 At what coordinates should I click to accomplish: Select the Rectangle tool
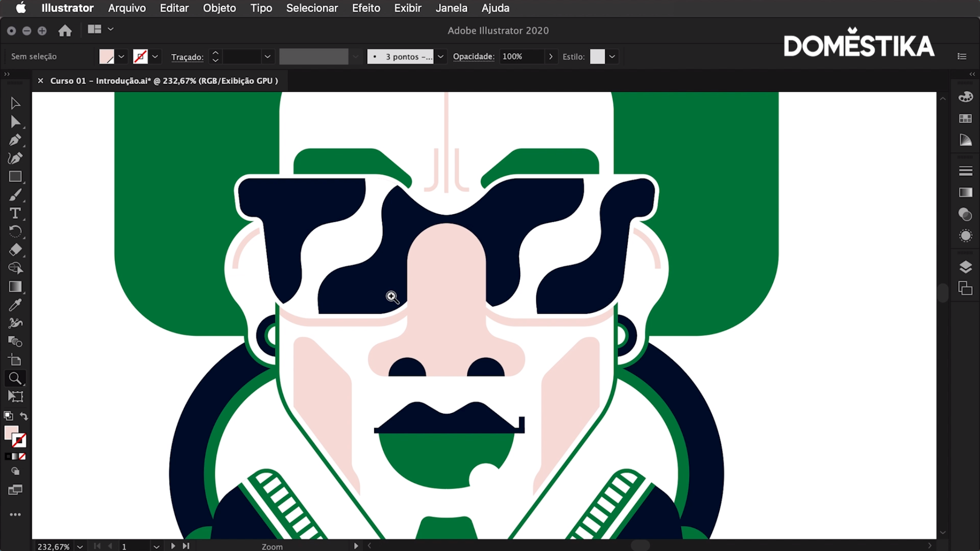pos(15,176)
